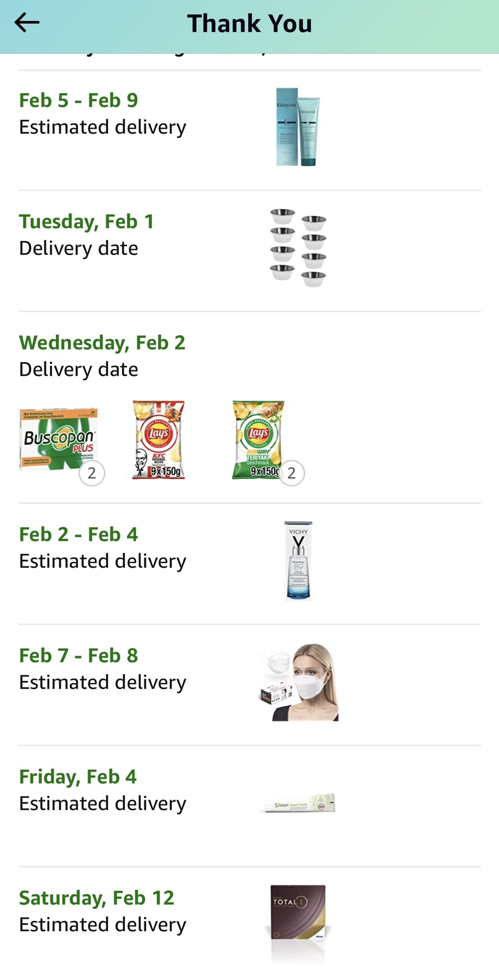Tap the Wednesday, Feb 2 delivery heading
Screen dimensions: 499x980
103,343
